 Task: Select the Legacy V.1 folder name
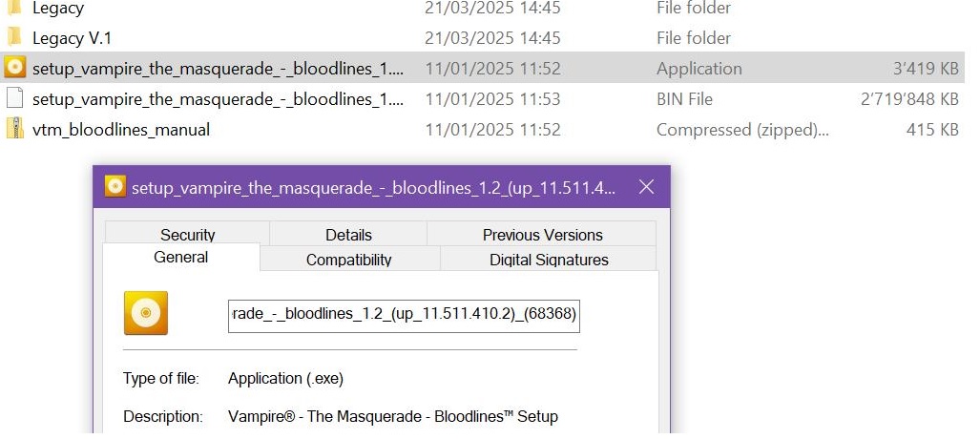click(x=72, y=38)
